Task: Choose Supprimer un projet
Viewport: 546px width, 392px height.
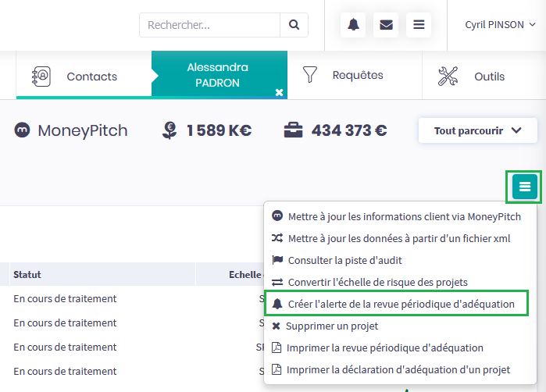Action: (x=331, y=326)
